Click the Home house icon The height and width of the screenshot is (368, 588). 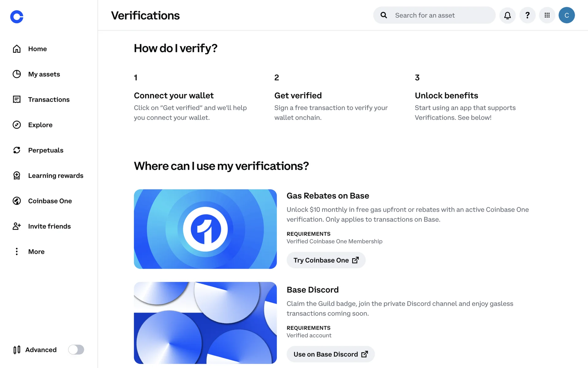point(17,49)
